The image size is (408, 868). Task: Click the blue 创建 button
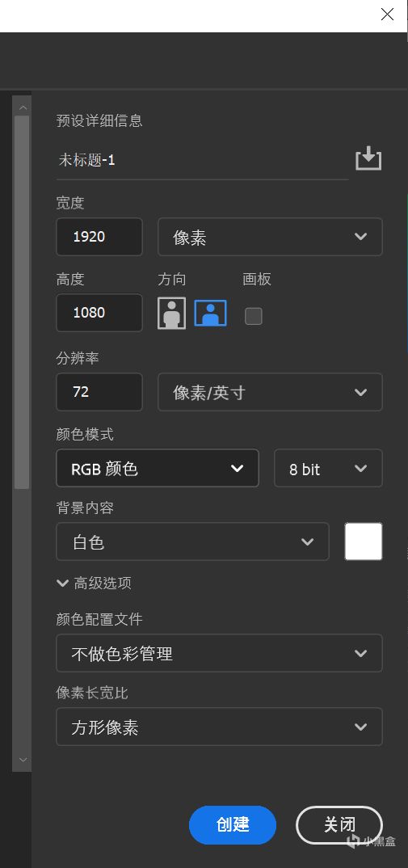pos(233,825)
